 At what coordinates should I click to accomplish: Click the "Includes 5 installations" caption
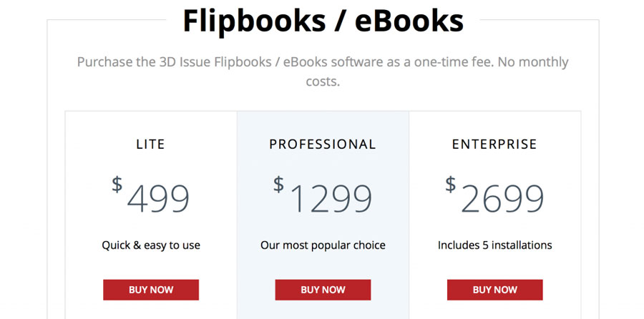pyautogui.click(x=495, y=245)
